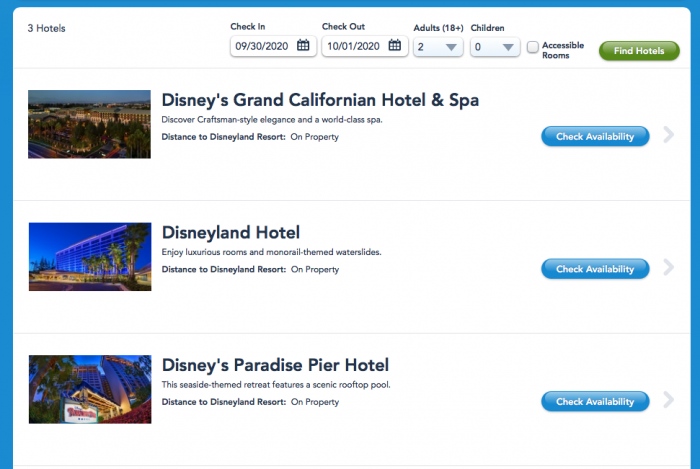Check Availability for Paradise Pier Hotel

pyautogui.click(x=595, y=402)
